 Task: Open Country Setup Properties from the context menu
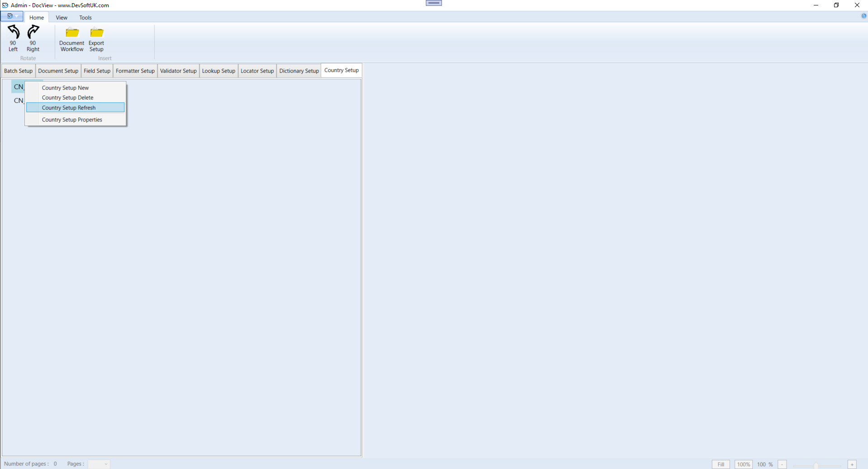71,120
